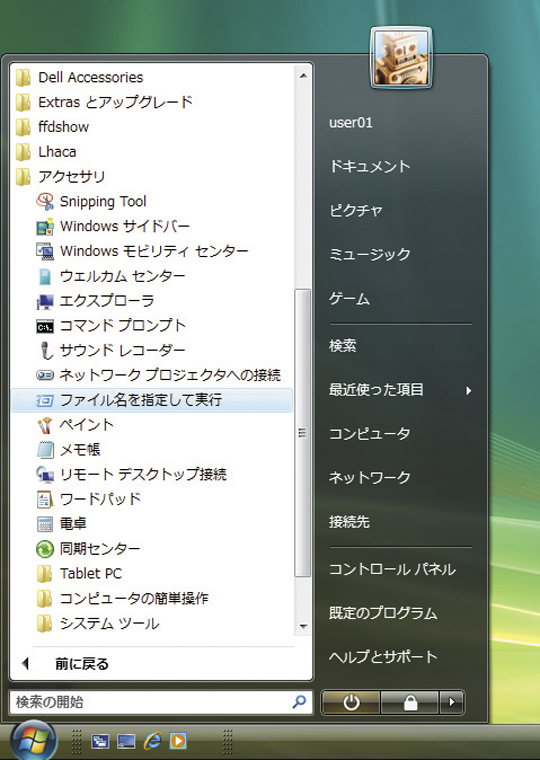540x760 pixels.
Task: Open shutdown options arrow menu
Action: tap(452, 702)
